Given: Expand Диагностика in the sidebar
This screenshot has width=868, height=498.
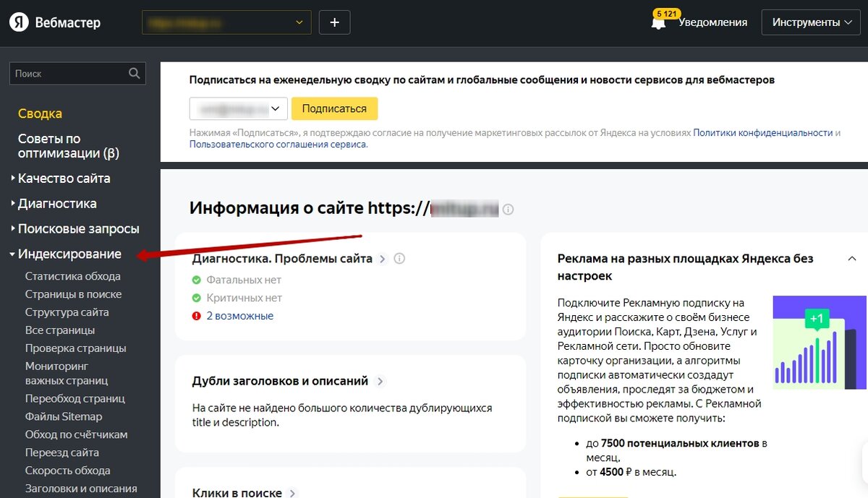Looking at the screenshot, I should click(x=56, y=204).
